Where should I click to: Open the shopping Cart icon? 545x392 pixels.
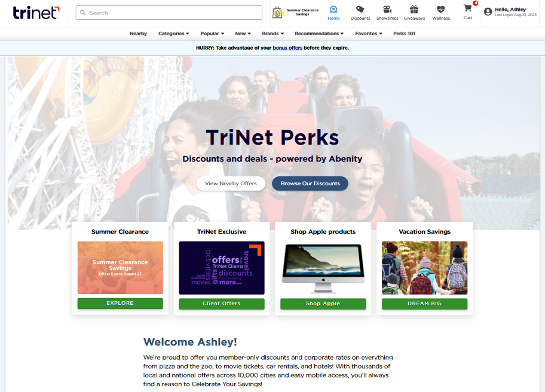coord(467,8)
